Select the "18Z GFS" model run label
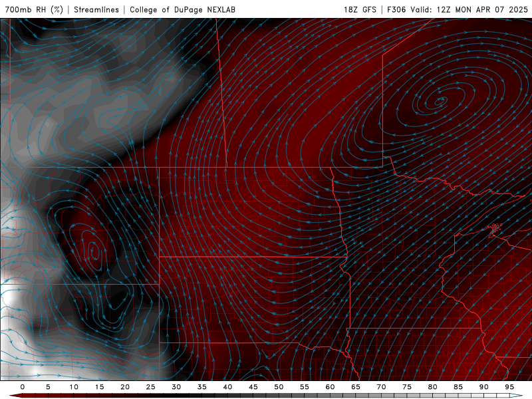The height and width of the screenshot is (399, 532). click(x=360, y=9)
